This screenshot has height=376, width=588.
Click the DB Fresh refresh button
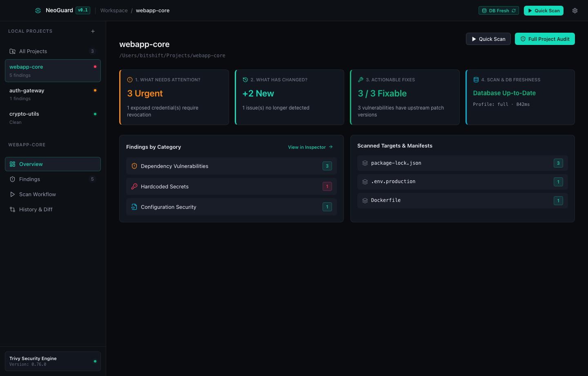[499, 11]
